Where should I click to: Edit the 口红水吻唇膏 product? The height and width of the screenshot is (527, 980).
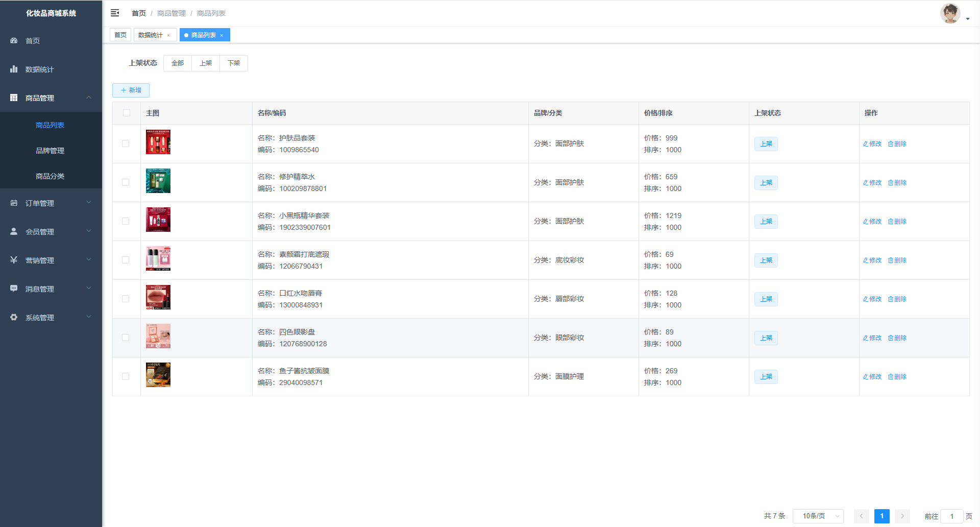tap(872, 299)
